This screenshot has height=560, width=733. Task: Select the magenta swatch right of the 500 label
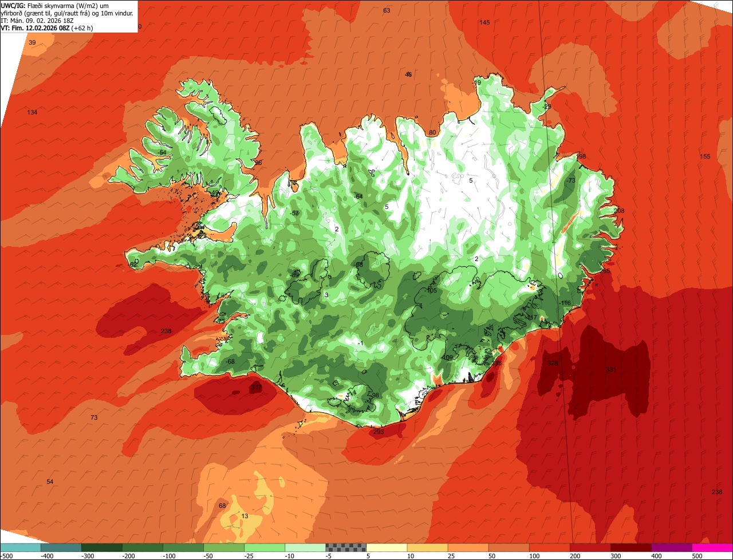coord(712,547)
